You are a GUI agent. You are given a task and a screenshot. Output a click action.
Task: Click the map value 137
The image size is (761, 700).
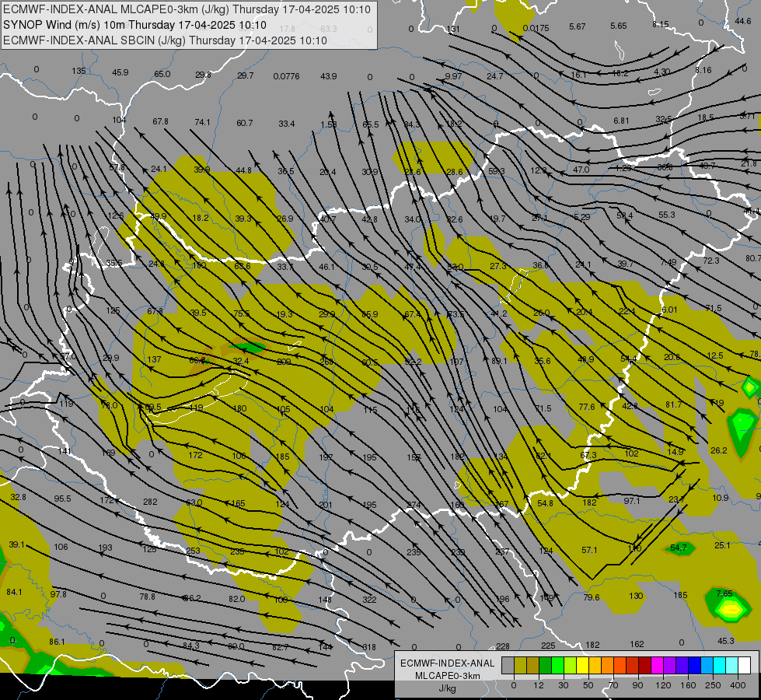point(155,359)
